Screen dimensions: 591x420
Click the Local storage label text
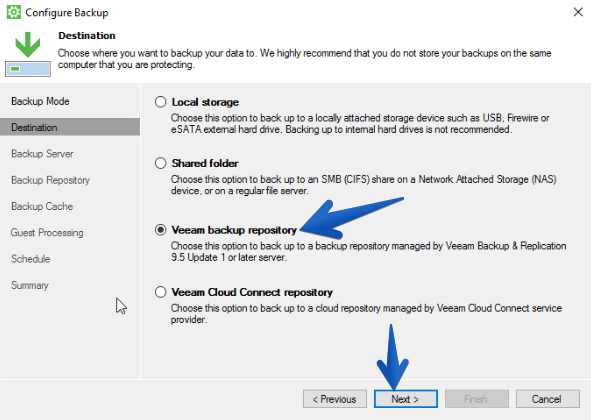(205, 102)
